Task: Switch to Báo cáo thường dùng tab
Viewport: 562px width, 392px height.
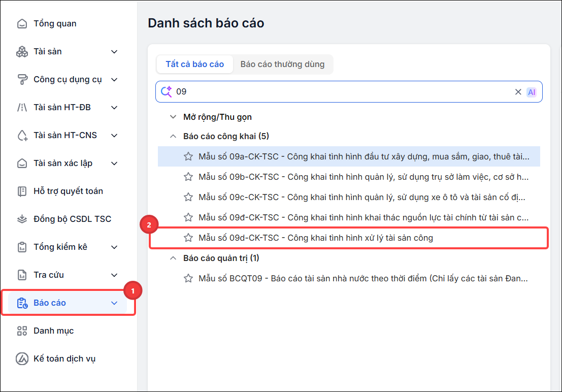Action: pyautogui.click(x=282, y=64)
